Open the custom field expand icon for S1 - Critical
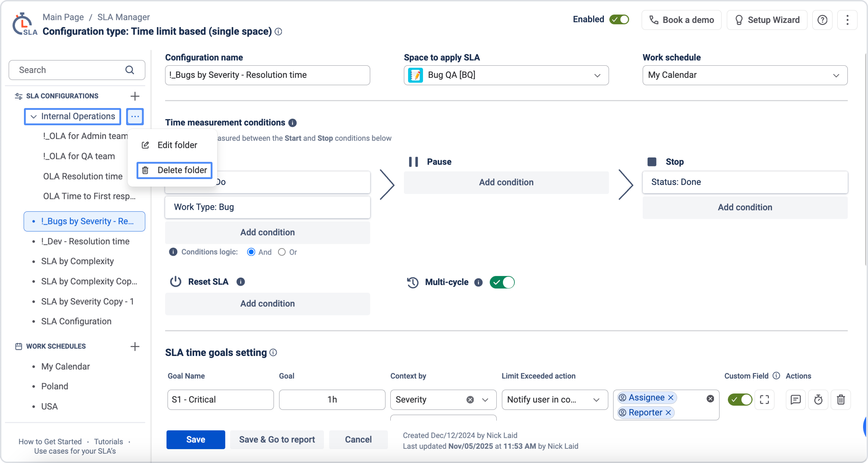Viewport: 868px width, 463px height. [x=765, y=400]
